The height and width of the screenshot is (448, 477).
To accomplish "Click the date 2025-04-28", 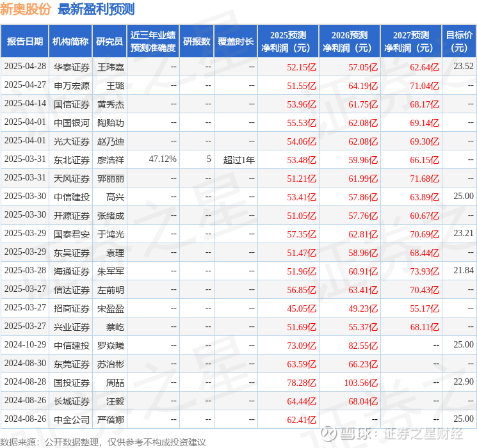I will coord(25,67).
